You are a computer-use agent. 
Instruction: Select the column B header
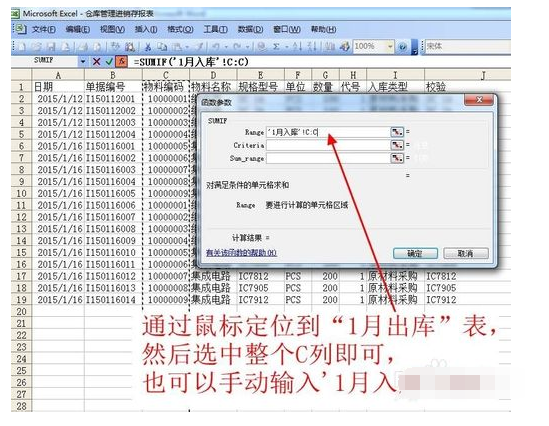113,75
